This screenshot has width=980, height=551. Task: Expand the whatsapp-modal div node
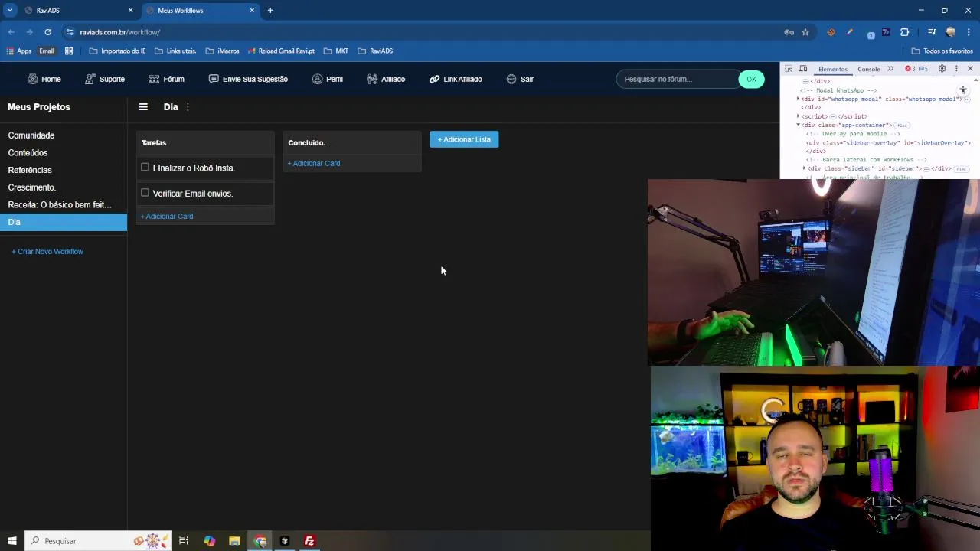799,99
